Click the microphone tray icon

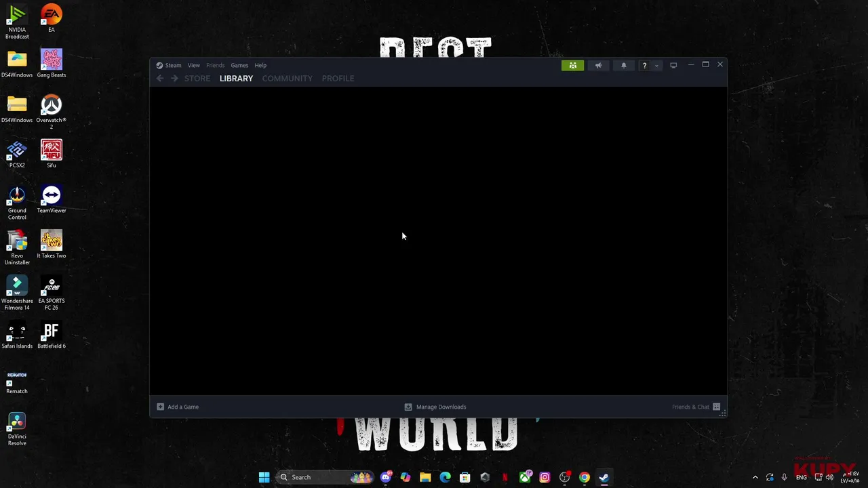pos(784,477)
